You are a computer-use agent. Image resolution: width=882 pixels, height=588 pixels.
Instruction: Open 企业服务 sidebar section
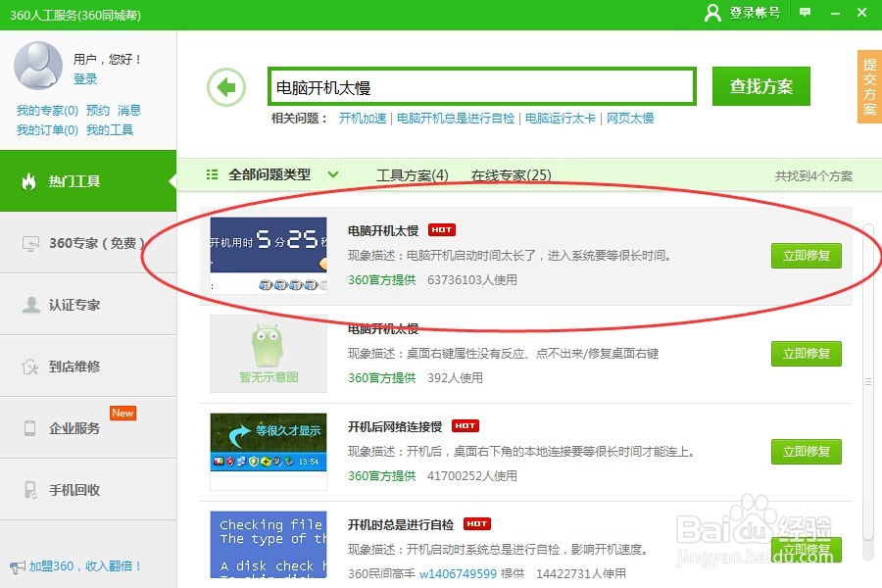tap(88, 427)
